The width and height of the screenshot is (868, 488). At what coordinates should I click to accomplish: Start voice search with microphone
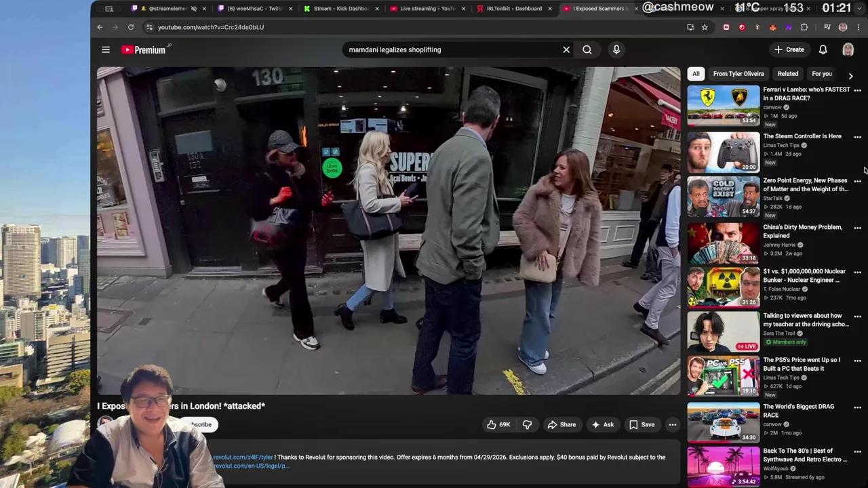coord(616,49)
